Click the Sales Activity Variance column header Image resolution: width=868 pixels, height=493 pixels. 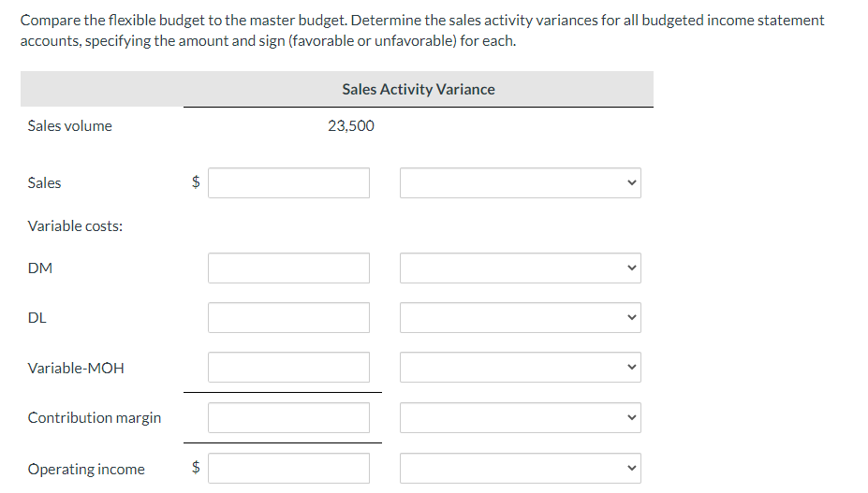(418, 89)
